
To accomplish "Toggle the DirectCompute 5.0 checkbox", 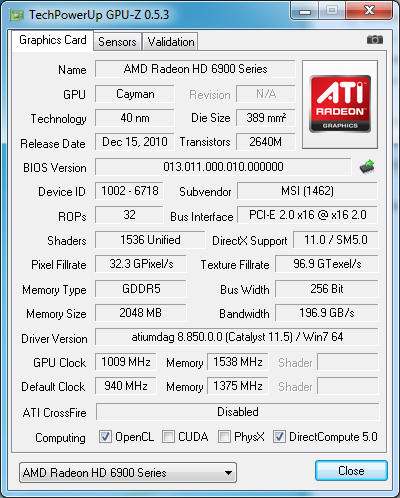I will point(279,436).
